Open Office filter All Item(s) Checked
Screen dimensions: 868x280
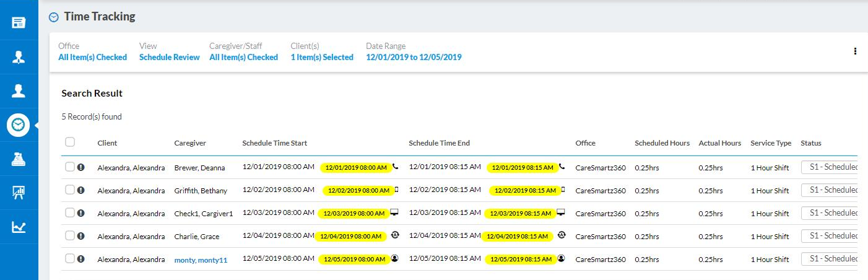coord(92,57)
